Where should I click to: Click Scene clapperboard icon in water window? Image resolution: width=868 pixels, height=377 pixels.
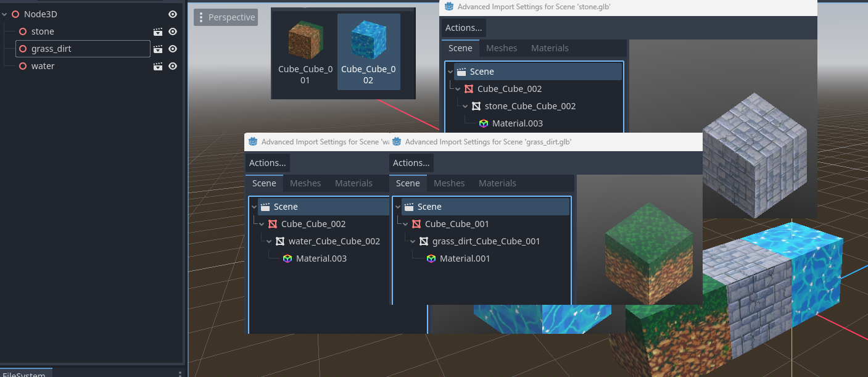(x=265, y=207)
